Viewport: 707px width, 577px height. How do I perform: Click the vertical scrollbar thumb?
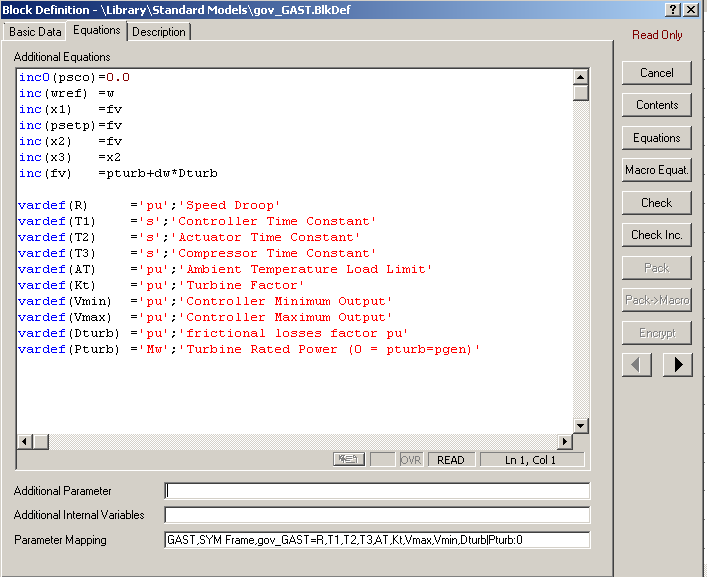click(580, 93)
